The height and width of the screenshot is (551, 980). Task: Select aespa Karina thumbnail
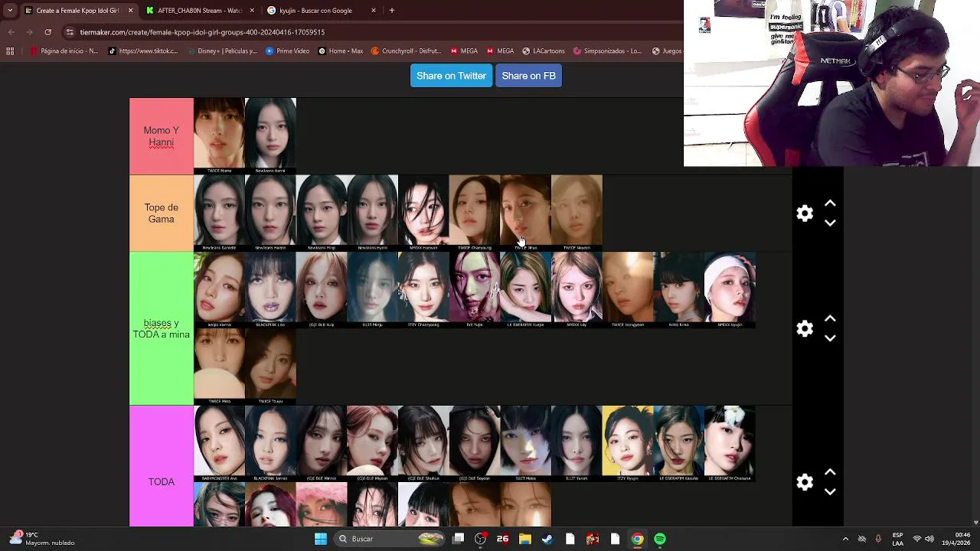(x=219, y=290)
